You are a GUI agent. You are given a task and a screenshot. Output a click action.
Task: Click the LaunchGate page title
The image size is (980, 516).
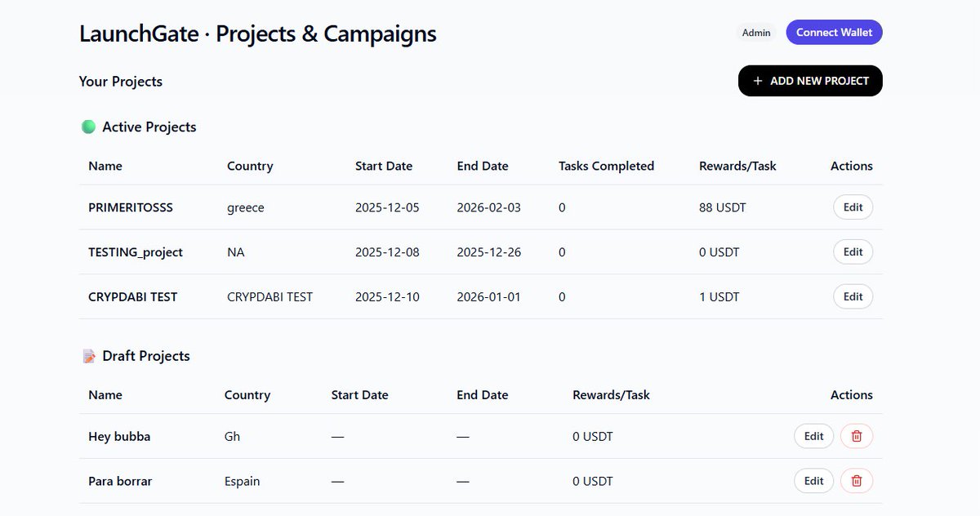[257, 34]
